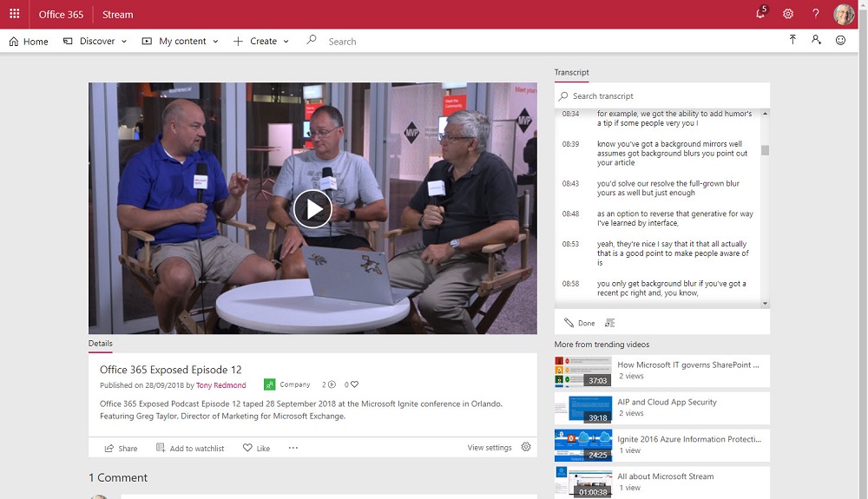Toggle the transcript autoscroll icon beside Done
The height and width of the screenshot is (499, 868).
[x=609, y=323]
